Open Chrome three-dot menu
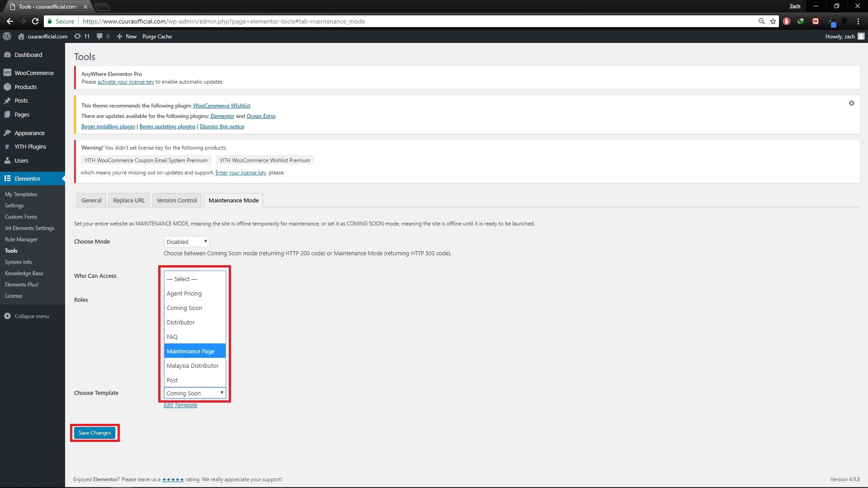This screenshot has width=868, height=488. click(x=858, y=21)
